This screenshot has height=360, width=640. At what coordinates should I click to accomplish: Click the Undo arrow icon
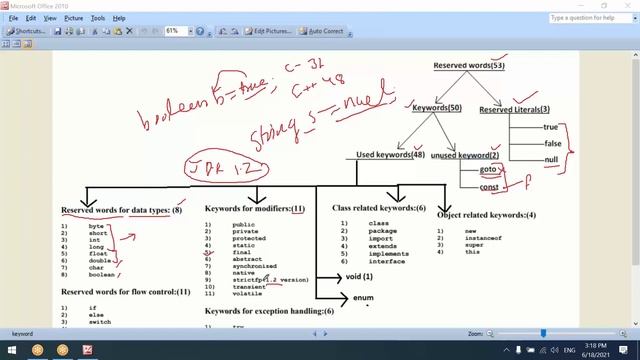[x=144, y=31]
